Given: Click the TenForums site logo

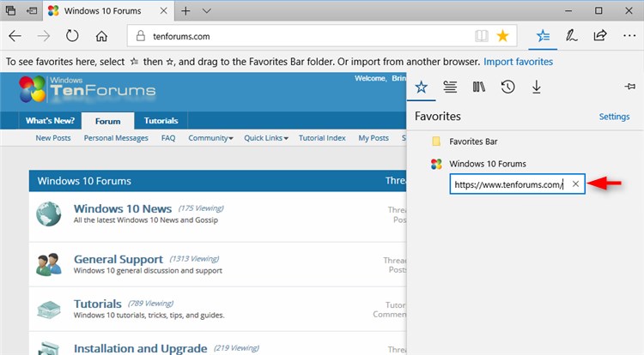Looking at the screenshot, I should click(87, 89).
